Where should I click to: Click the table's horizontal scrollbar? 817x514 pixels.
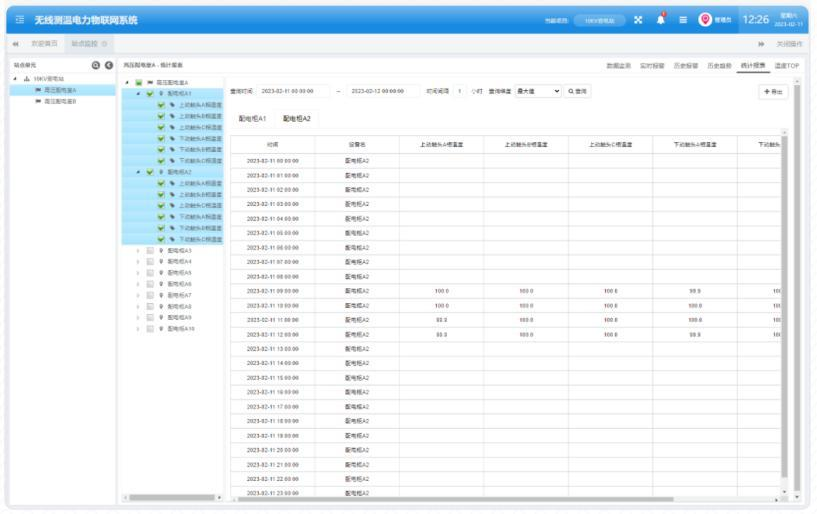pyautogui.click(x=500, y=498)
